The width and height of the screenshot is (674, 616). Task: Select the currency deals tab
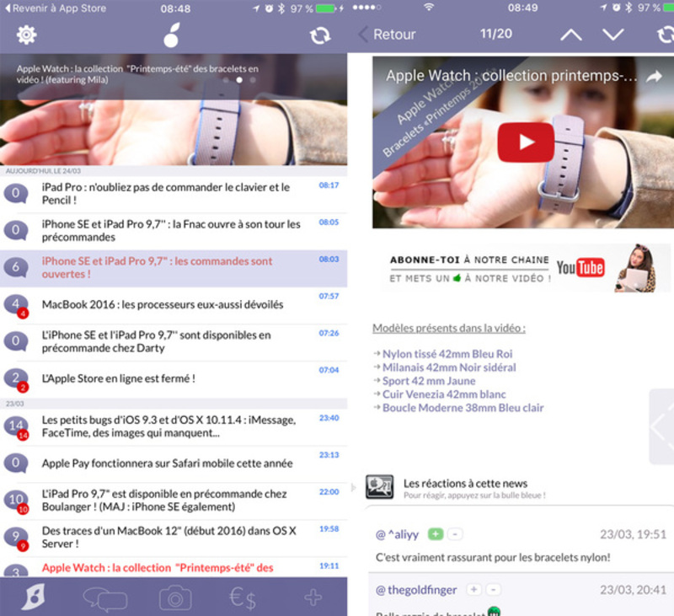[243, 598]
